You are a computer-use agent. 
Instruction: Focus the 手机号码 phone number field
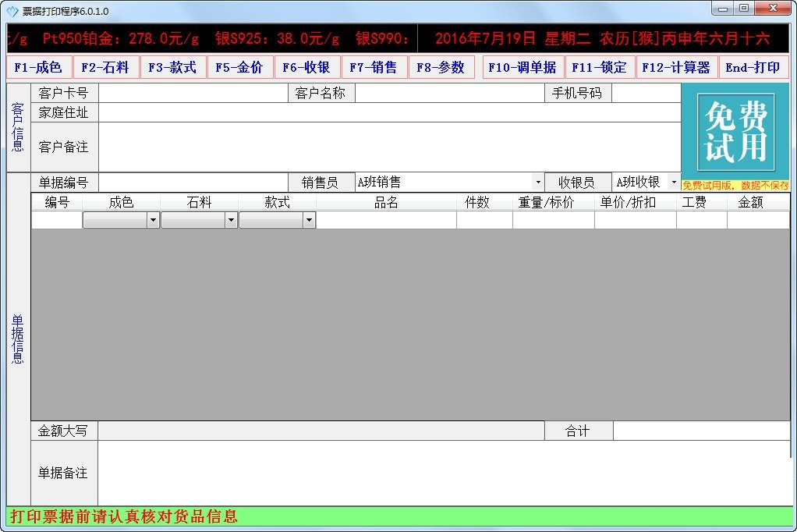tap(646, 94)
